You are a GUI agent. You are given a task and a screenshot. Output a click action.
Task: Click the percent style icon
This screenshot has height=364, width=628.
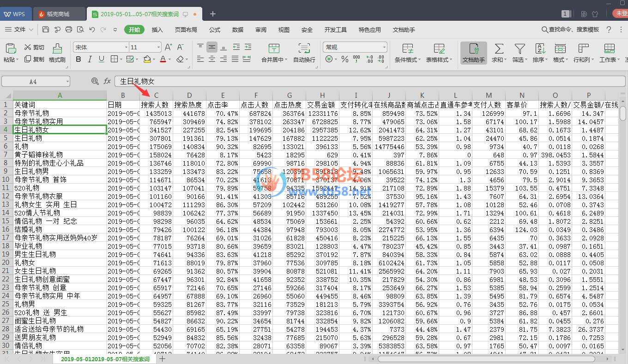pyautogui.click(x=345, y=59)
